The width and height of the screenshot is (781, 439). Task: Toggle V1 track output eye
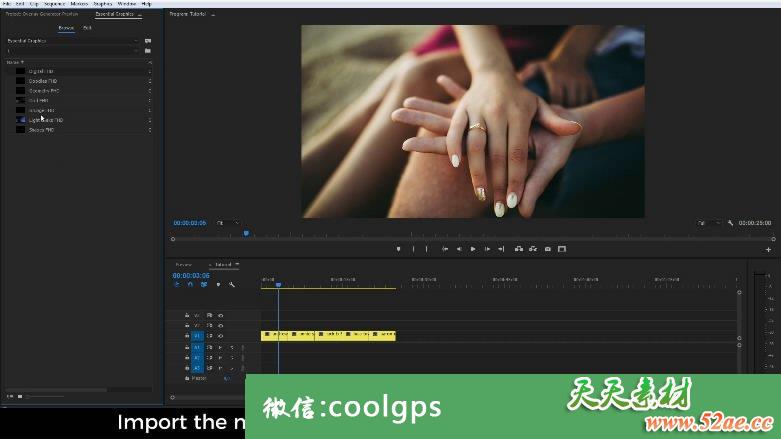[221, 336]
